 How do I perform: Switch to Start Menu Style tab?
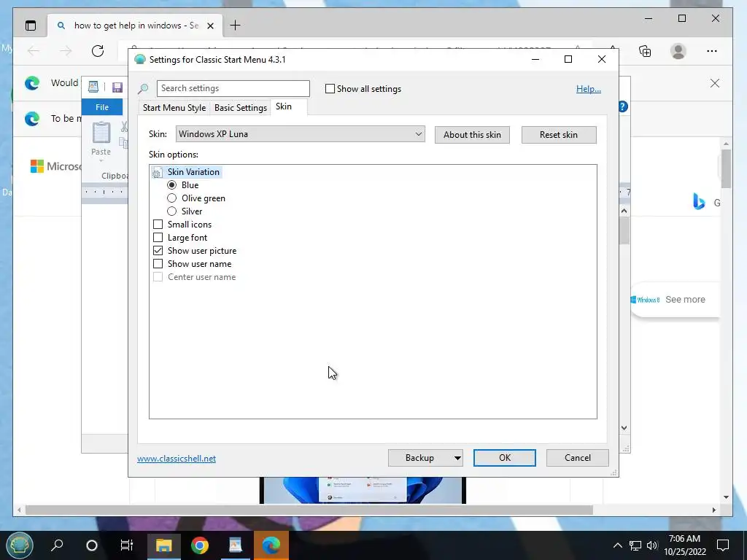click(x=174, y=108)
